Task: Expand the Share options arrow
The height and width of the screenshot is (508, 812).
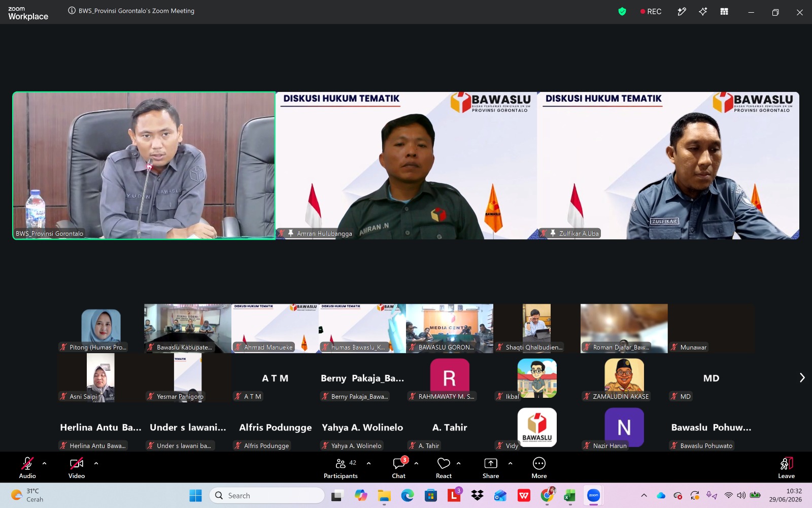Action: [510, 463]
